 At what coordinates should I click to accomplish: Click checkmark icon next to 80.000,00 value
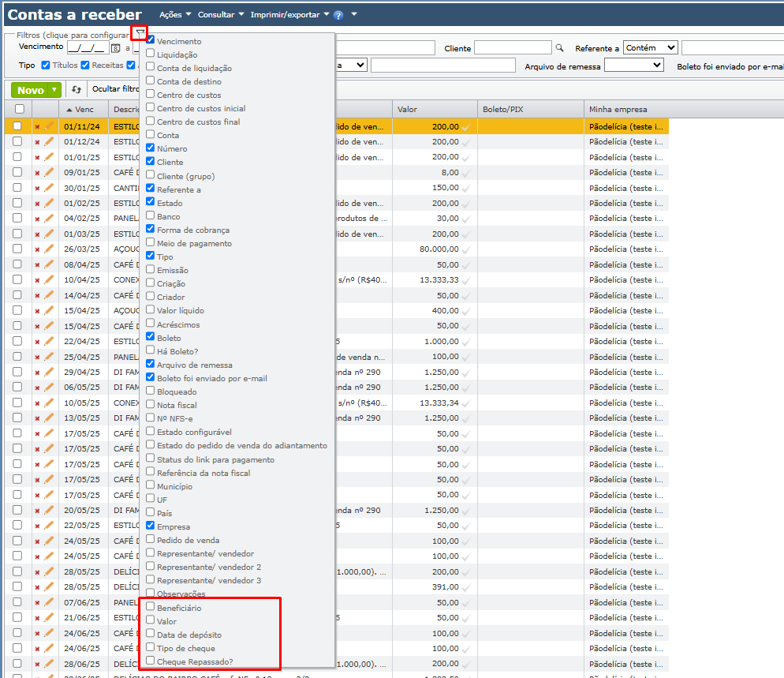(466, 249)
